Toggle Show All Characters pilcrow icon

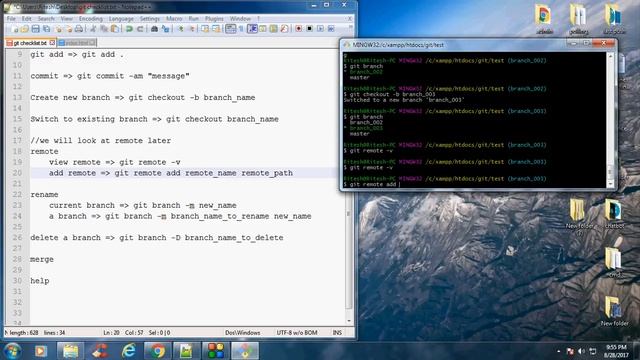click(x=241, y=29)
